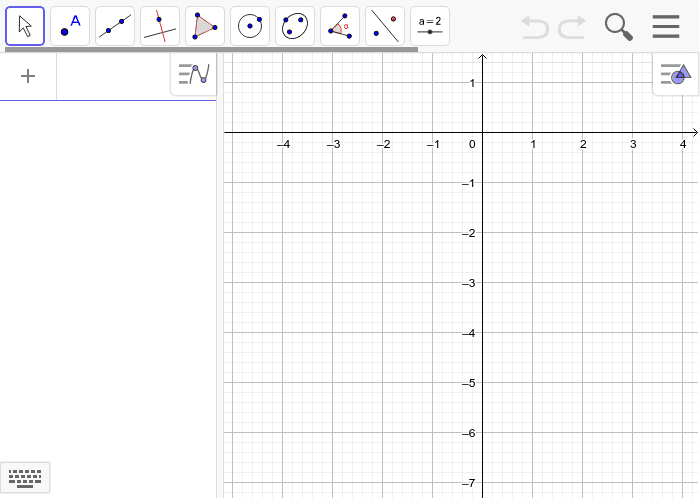Screen dimensions: 700x500
Task: Click the origin label 0
Action: pos(472,144)
